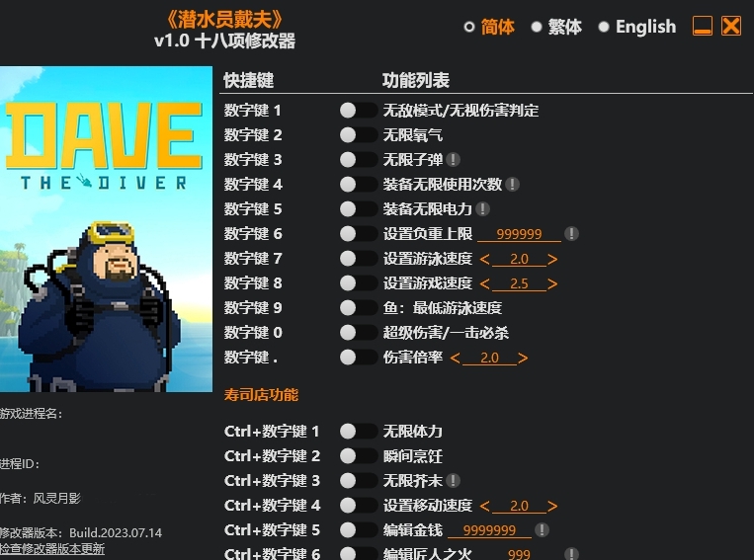Click the 编辑金钱 value field 9999999
The height and width of the screenshot is (560, 754).
489,530
